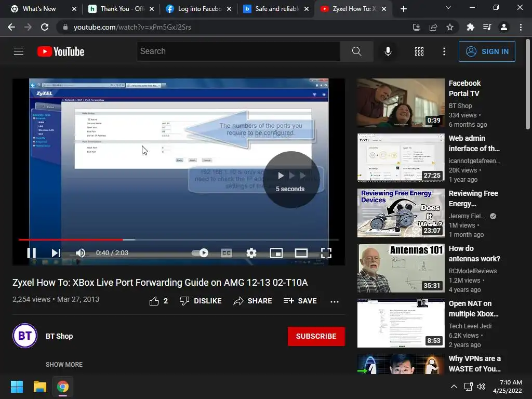Go to YouTube home via logo

61,51
